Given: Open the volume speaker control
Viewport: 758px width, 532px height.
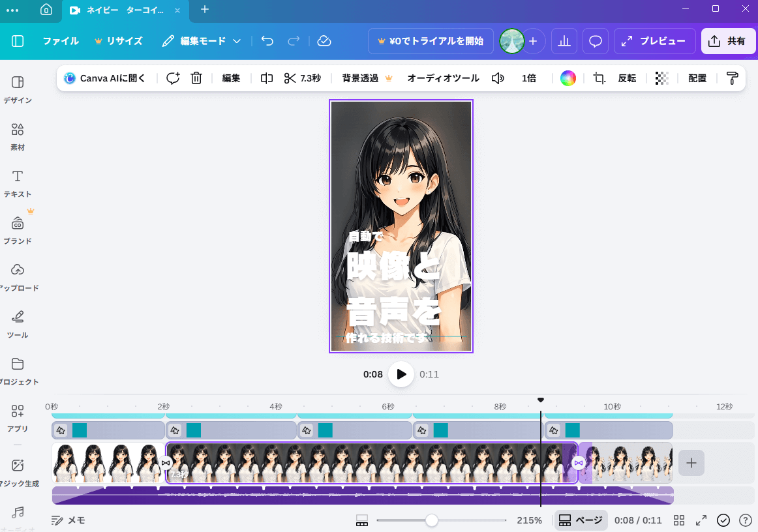Looking at the screenshot, I should point(498,78).
